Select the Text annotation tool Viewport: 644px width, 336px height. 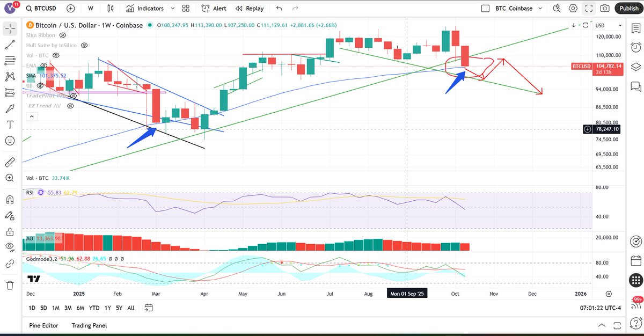point(10,125)
